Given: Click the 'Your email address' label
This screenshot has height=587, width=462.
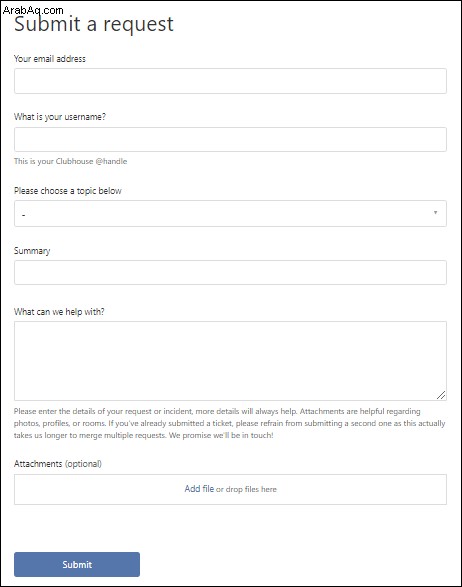Looking at the screenshot, I should coord(50,59).
